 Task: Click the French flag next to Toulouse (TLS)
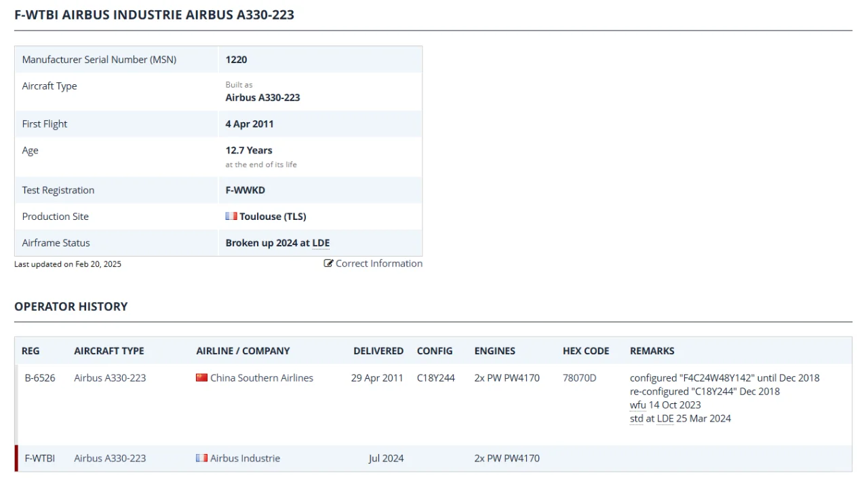click(231, 217)
